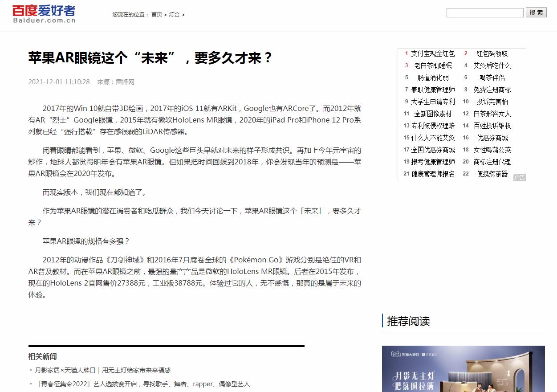The image size is (557, 392).
Task: Click the source text 来源：雷锋网
Action: 116,82
